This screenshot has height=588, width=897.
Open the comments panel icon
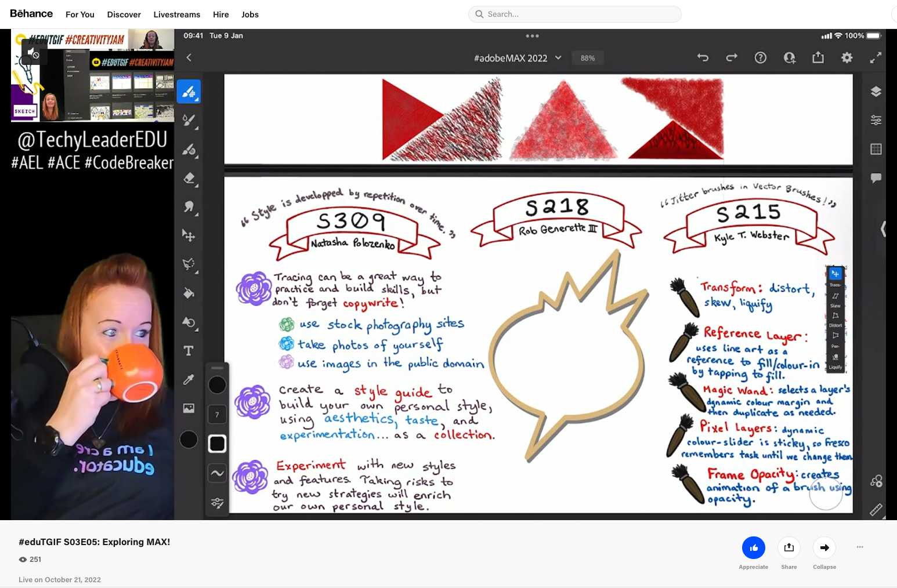point(876,178)
